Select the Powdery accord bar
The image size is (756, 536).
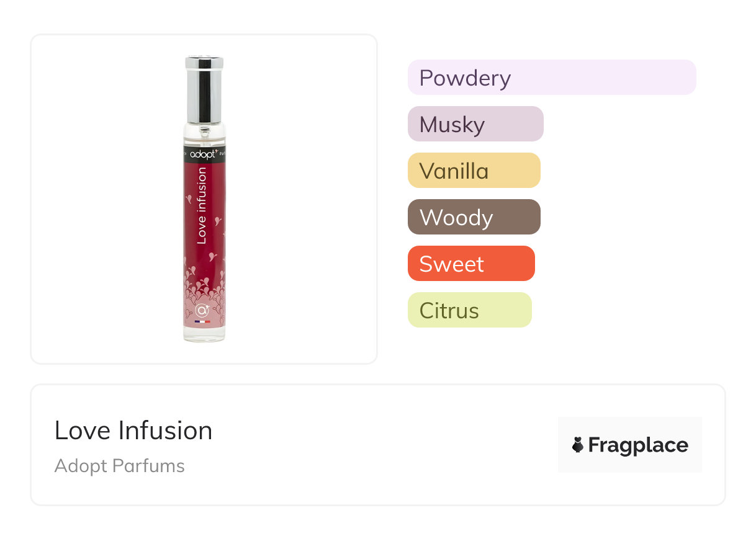pos(551,78)
